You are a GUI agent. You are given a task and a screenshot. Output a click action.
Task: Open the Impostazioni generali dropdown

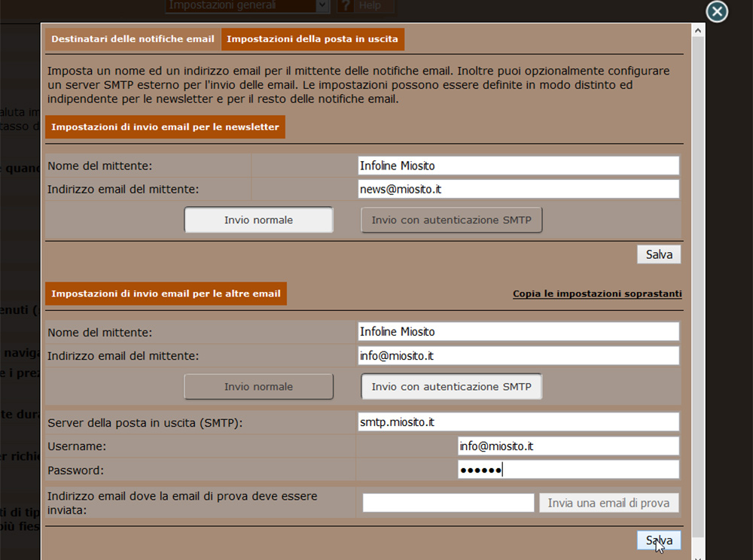tap(247, 6)
